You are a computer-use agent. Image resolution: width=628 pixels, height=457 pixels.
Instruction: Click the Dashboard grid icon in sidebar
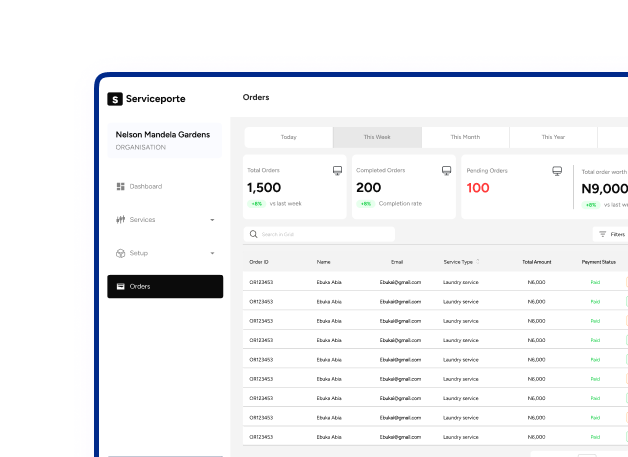coord(120,186)
